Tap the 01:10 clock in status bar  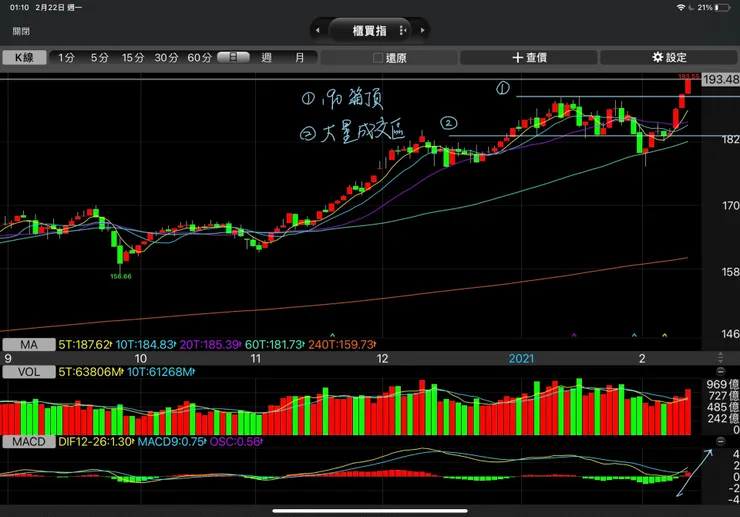pos(19,8)
